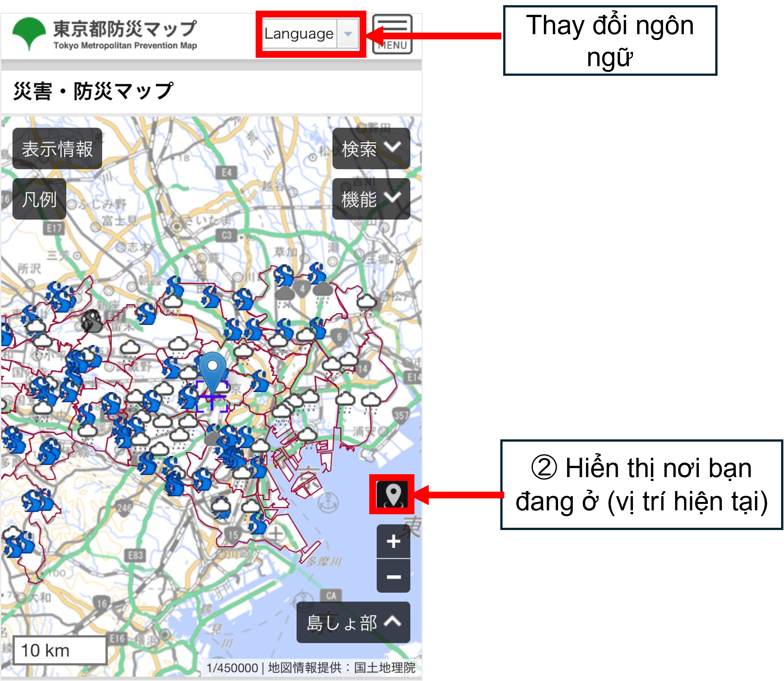Expand the 機能 functions dropdown
The height and width of the screenshot is (681, 784).
tap(371, 199)
